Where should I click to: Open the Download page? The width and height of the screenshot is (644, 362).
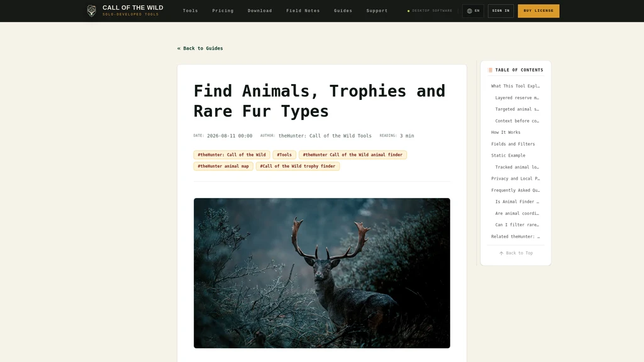tap(260, 11)
